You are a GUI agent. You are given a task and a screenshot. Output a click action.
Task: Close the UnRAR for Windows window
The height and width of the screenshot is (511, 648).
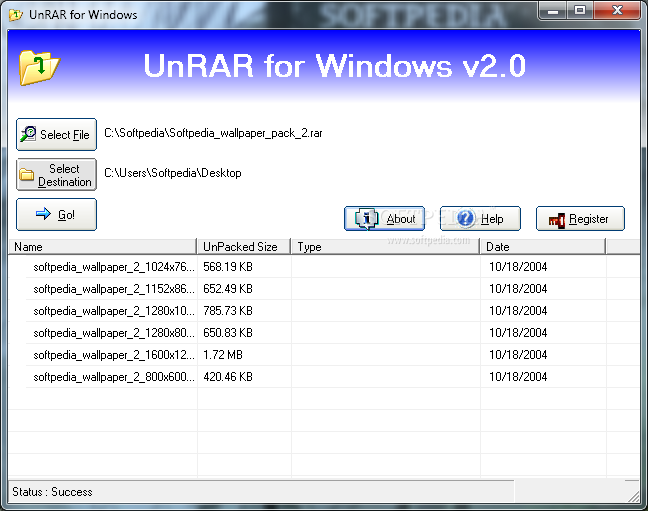pos(617,11)
